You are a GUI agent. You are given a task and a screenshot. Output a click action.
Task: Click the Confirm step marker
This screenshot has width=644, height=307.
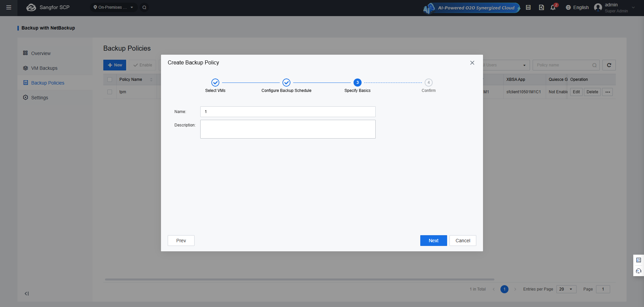coord(429,83)
